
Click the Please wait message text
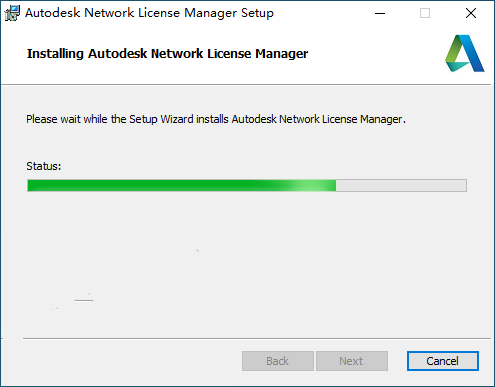coord(216,119)
